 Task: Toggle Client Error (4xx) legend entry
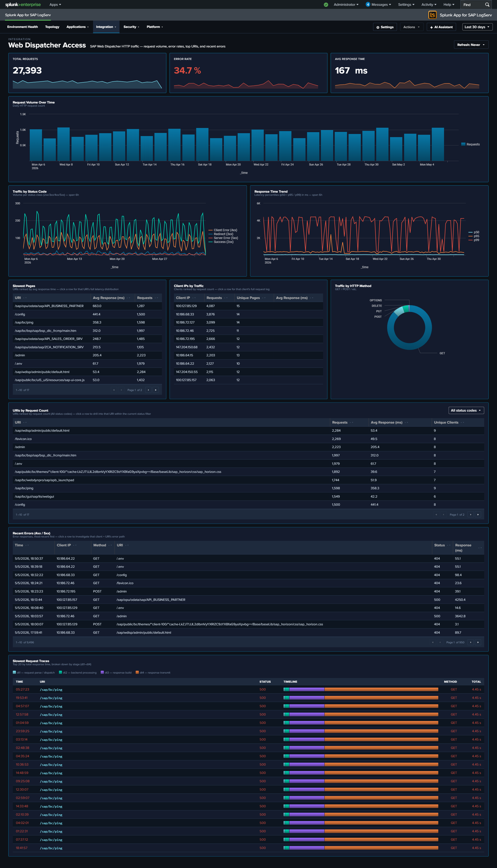tap(223, 230)
